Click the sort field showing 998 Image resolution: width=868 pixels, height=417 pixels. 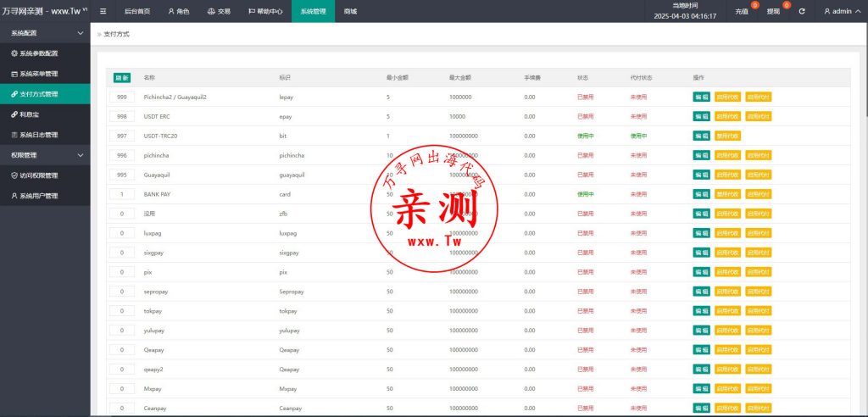[122, 116]
